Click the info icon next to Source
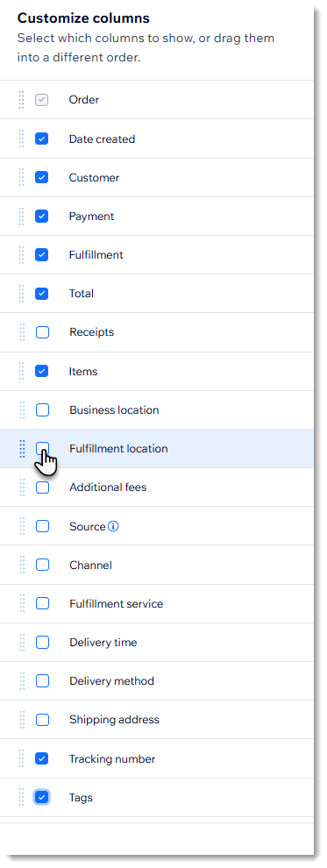Screen dimensions: 327x868 click(x=113, y=526)
